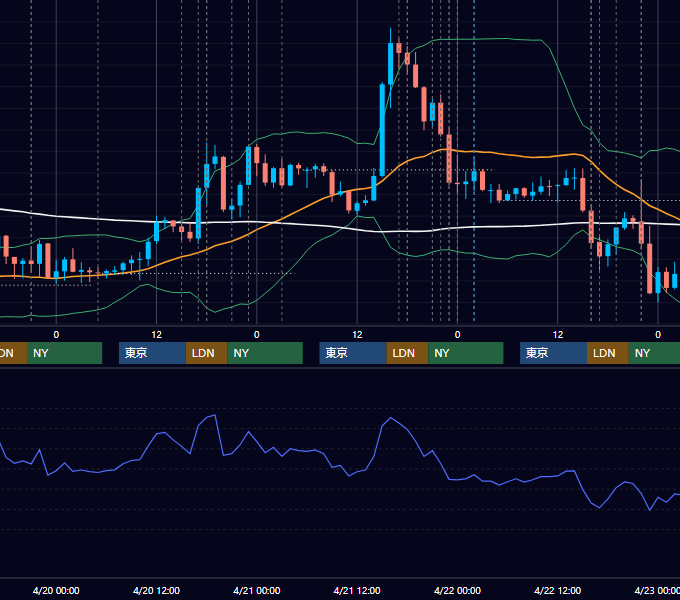Select the 4/21 12:00 date label
The image size is (680, 600).
tap(356, 590)
